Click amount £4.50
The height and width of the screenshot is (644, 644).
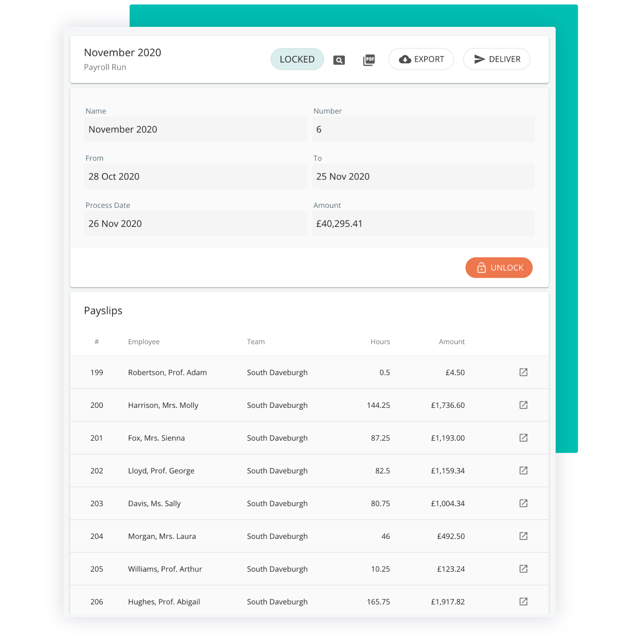pyautogui.click(x=455, y=373)
